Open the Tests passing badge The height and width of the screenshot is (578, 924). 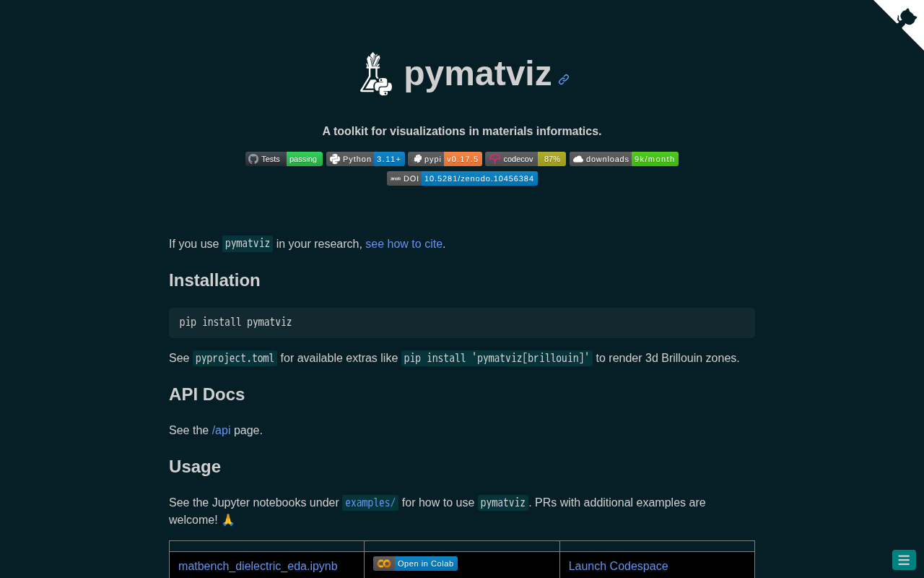(x=284, y=159)
